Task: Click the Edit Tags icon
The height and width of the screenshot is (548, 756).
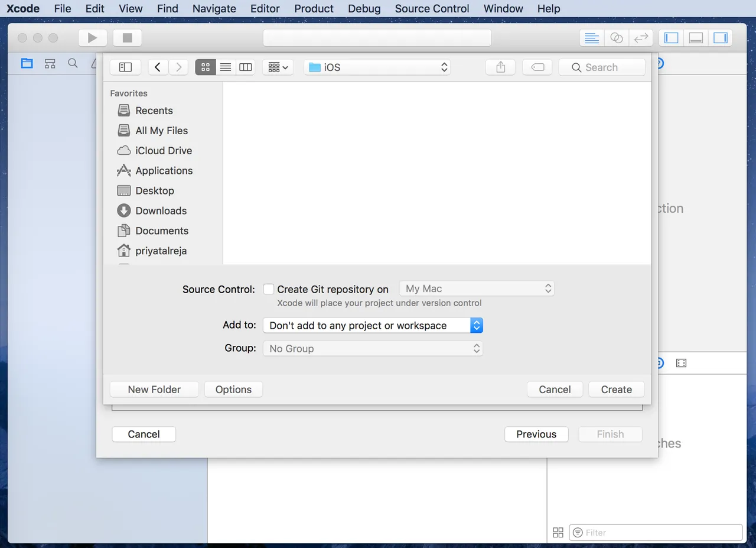Action: coord(537,67)
